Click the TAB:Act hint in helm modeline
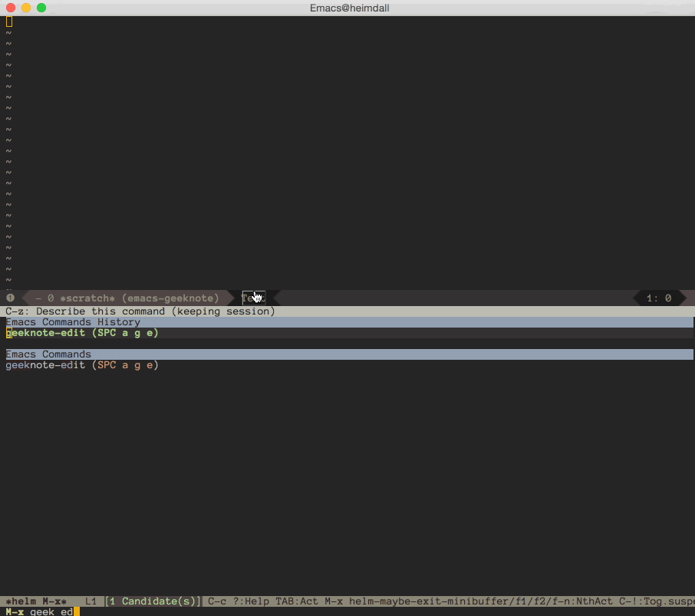 297,601
